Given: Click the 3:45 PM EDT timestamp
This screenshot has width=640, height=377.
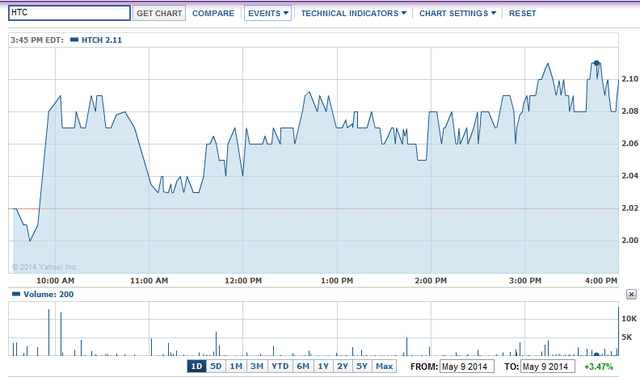Looking at the screenshot, I should pyautogui.click(x=37, y=40).
